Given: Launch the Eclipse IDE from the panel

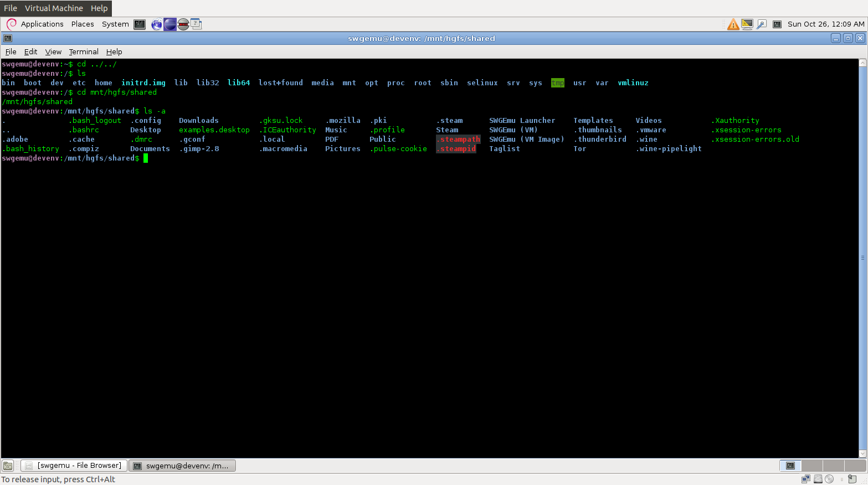Looking at the screenshot, I should point(170,24).
